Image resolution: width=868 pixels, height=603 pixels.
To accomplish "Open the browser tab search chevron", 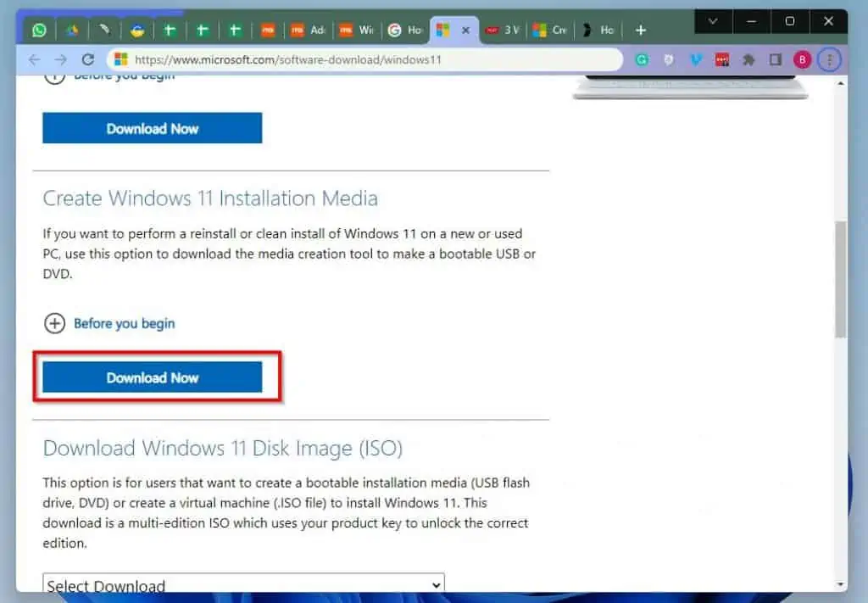I will [x=713, y=21].
